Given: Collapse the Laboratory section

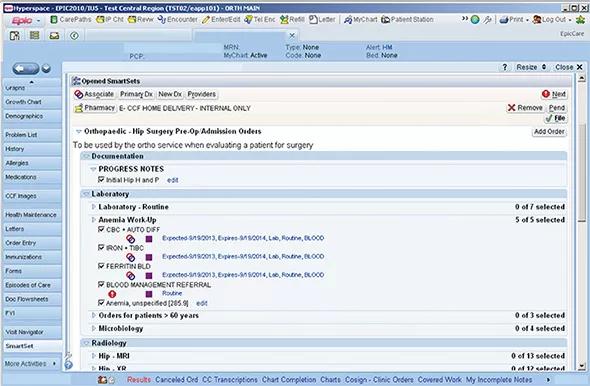Looking at the screenshot, I should (86, 194).
